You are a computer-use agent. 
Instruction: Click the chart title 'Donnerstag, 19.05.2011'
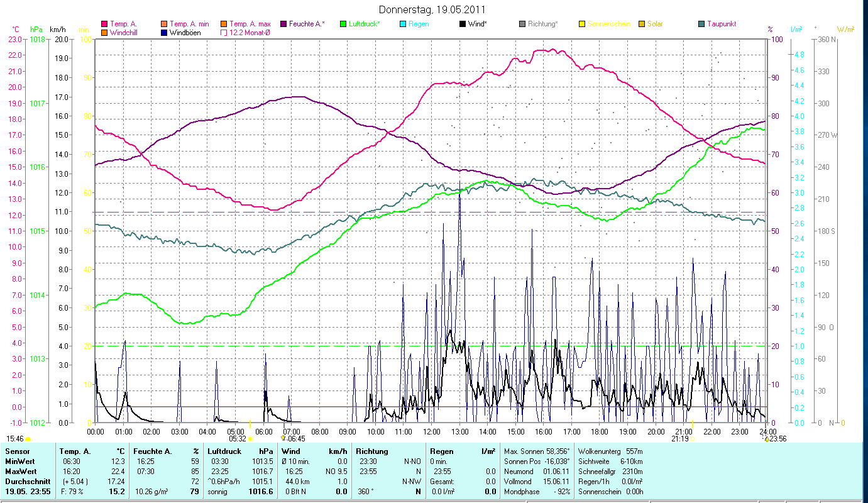[432, 9]
